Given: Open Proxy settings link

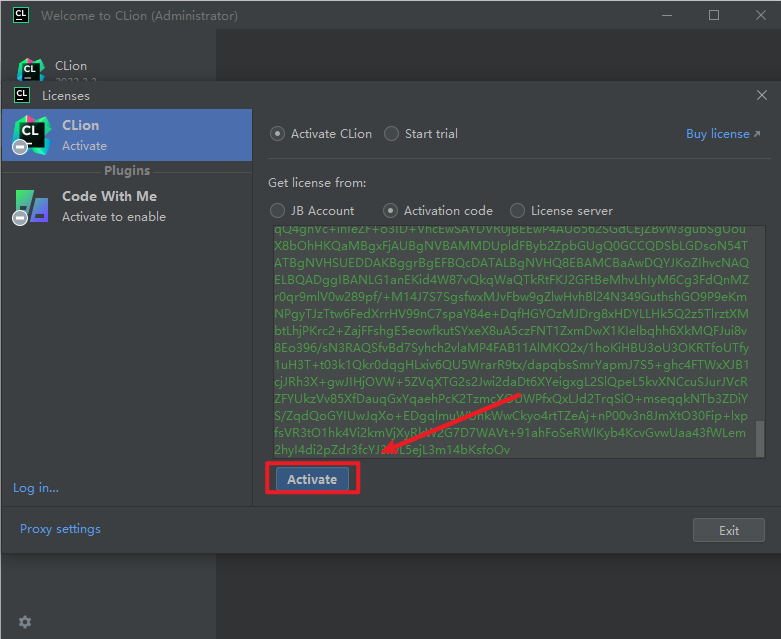Looking at the screenshot, I should point(60,529).
